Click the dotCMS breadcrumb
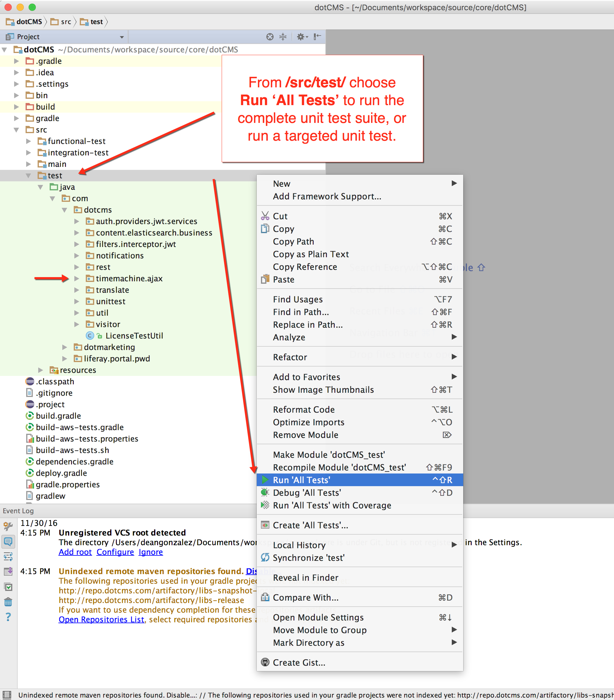The width and height of the screenshot is (614, 700). (x=24, y=22)
